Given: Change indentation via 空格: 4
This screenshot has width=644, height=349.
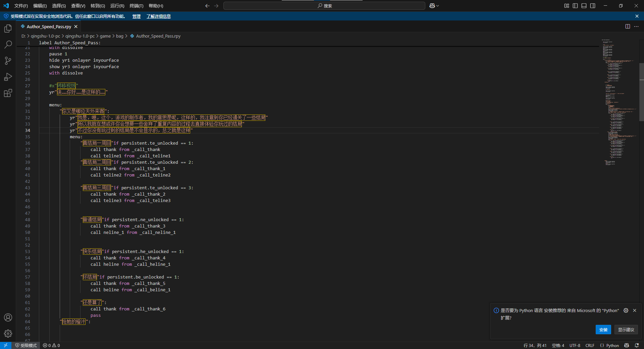Looking at the screenshot, I should [x=558, y=345].
